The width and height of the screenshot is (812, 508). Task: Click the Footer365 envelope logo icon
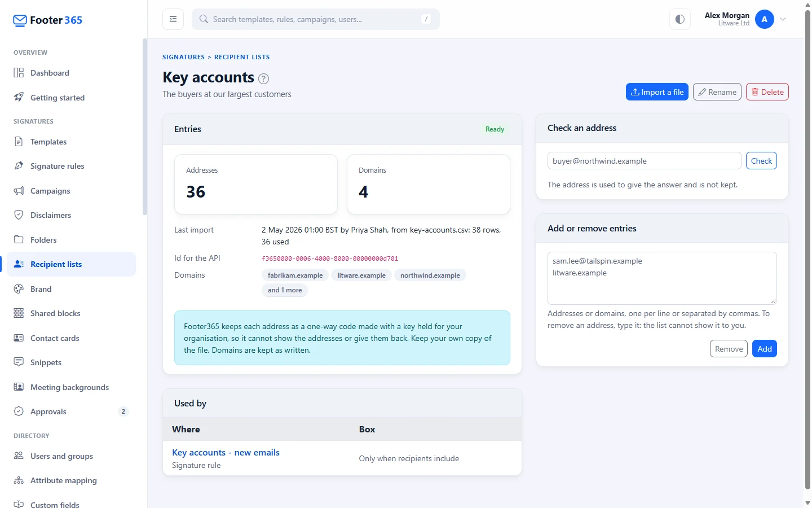coord(20,20)
